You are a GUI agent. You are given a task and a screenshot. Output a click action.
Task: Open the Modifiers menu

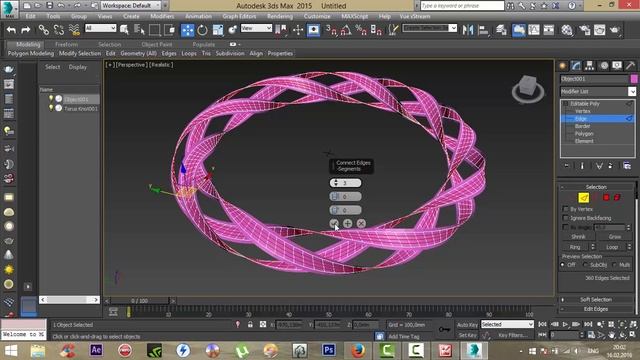[162, 16]
